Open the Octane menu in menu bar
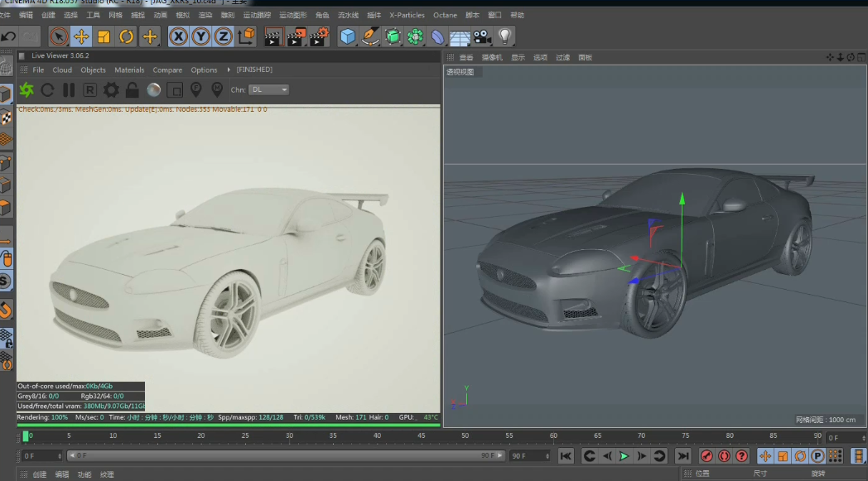 coord(445,15)
